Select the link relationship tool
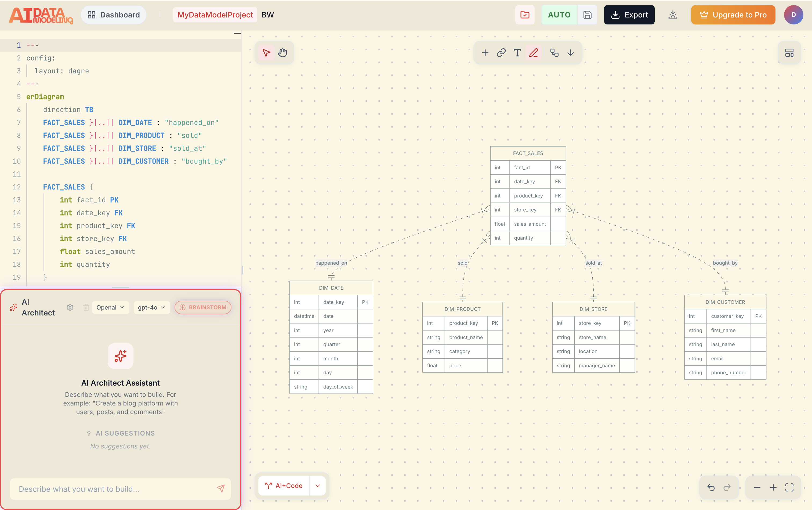 [501, 53]
